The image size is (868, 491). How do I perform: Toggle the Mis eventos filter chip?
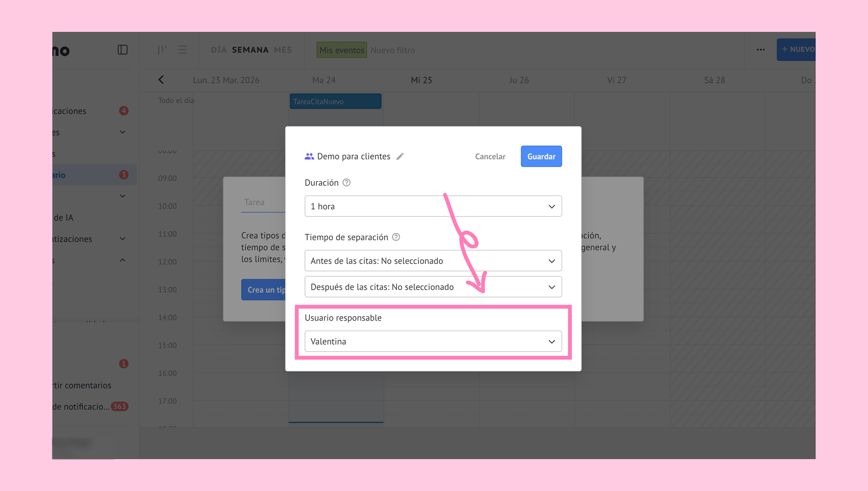341,50
